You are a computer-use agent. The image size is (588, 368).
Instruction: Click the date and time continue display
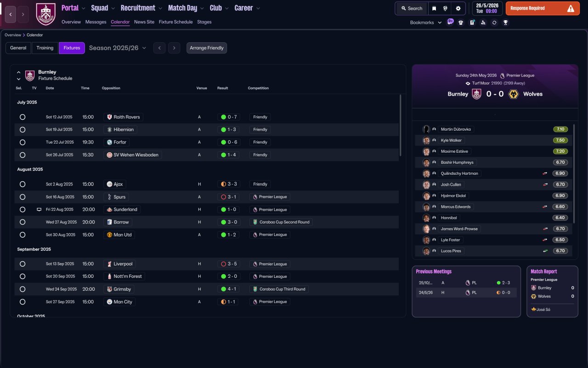[x=487, y=8]
